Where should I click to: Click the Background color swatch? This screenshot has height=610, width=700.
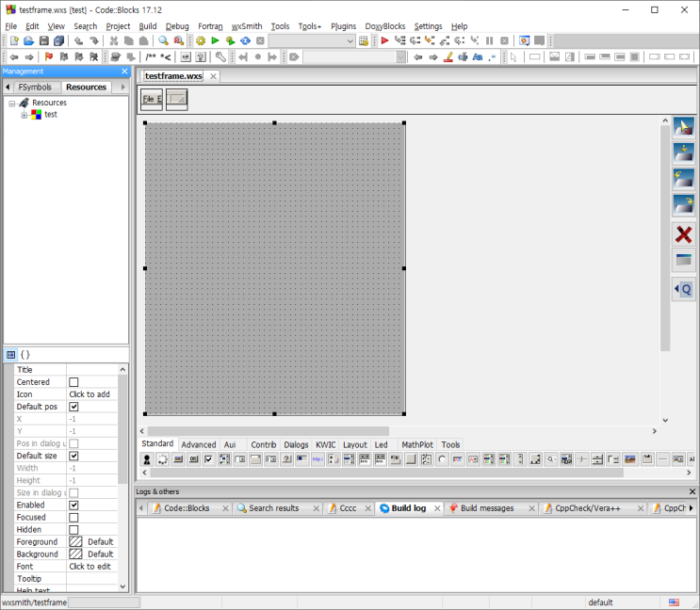[75, 554]
